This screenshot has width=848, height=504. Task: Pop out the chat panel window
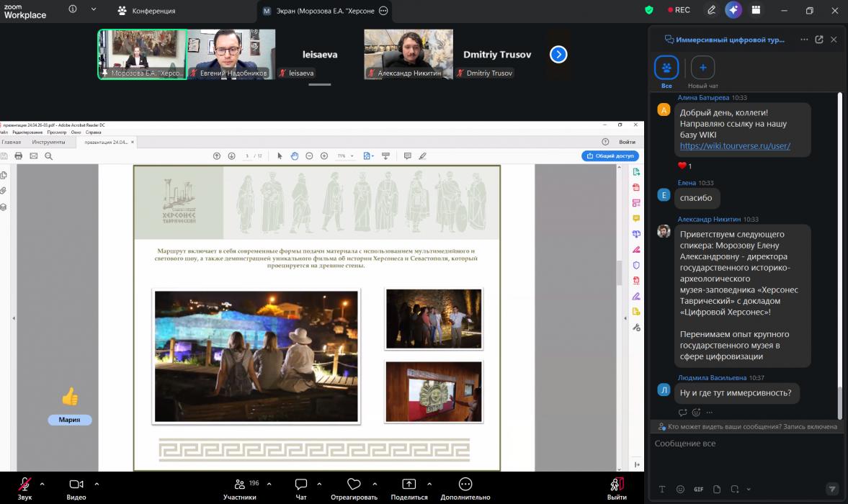818,40
